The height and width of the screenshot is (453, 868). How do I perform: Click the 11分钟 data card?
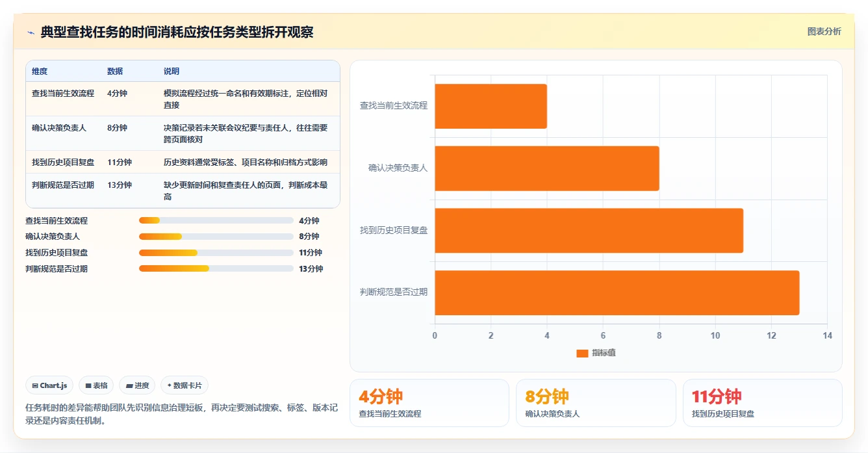coord(762,403)
